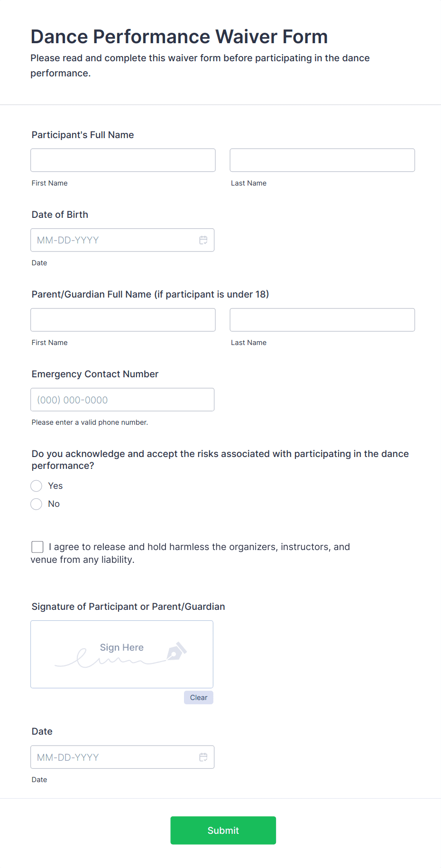Click the Submit button

click(x=223, y=831)
